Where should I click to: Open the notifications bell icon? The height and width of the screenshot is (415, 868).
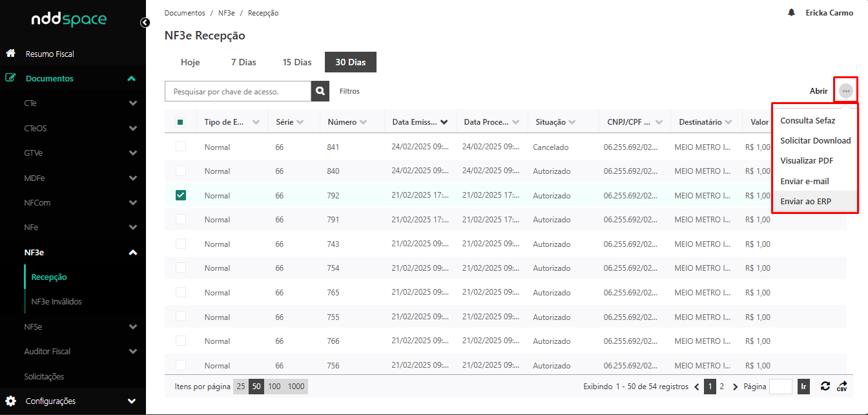tap(791, 13)
